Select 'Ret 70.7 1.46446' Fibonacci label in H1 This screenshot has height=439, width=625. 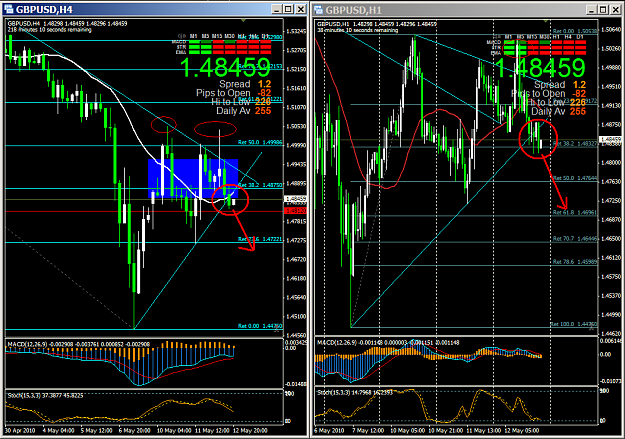tap(575, 239)
